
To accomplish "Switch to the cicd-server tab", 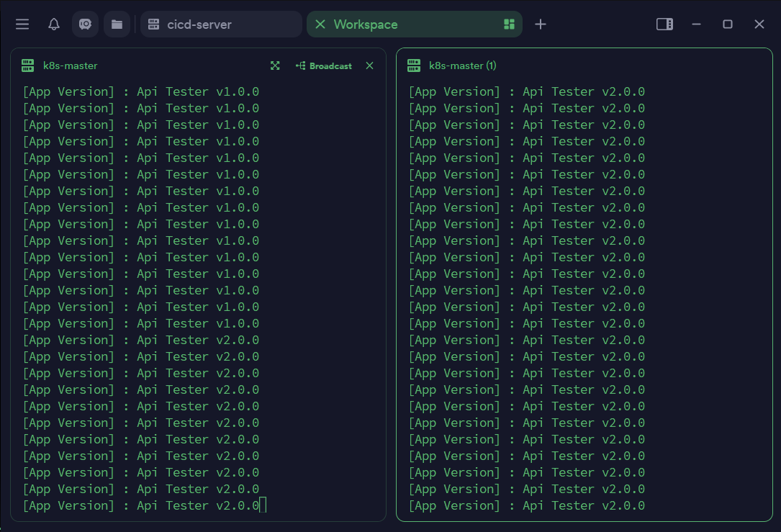I will [220, 24].
